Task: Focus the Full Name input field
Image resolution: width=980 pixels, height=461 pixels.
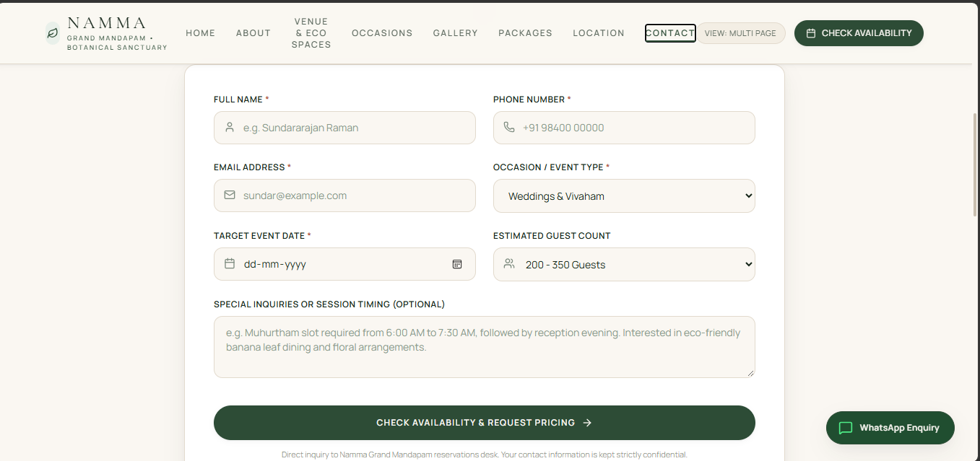Action: pos(344,128)
